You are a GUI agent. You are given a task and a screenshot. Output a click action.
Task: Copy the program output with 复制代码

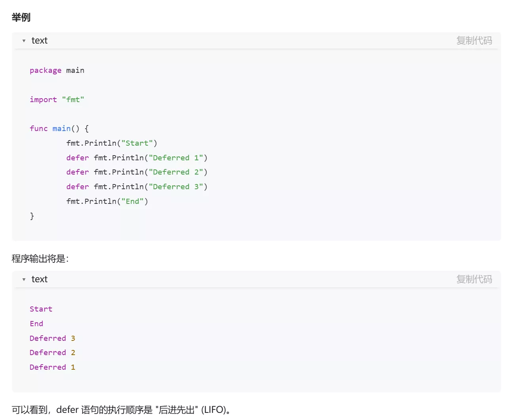click(474, 279)
